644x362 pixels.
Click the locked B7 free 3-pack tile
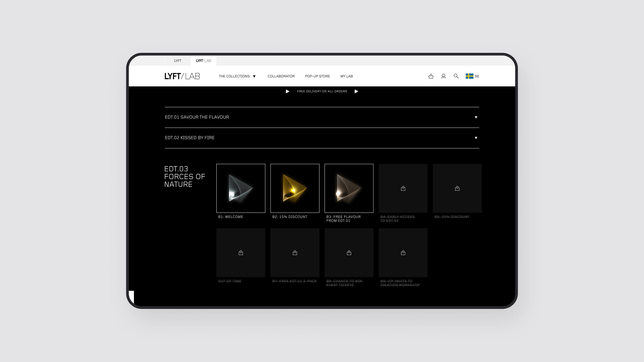(x=295, y=253)
